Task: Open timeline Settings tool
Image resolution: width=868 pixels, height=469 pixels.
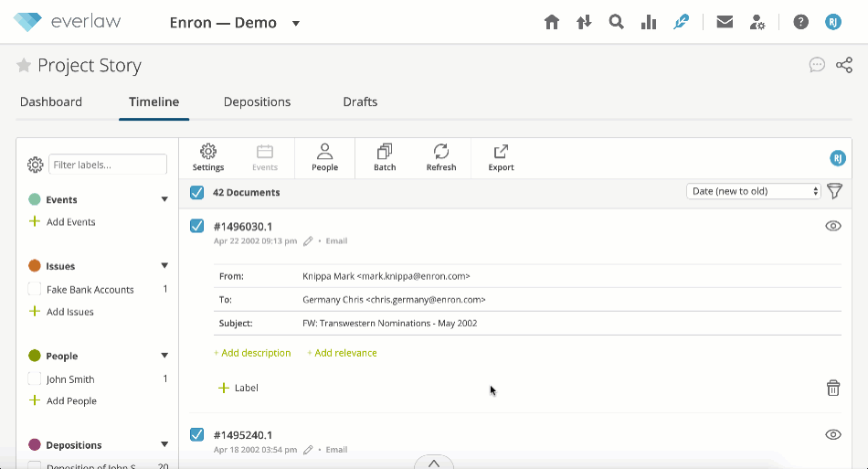Action: pos(208,158)
